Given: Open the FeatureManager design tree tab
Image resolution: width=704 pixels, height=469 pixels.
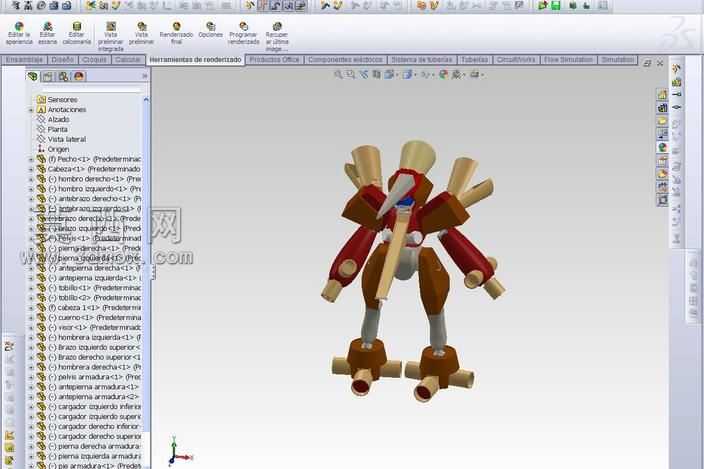Looking at the screenshot, I should click(x=33, y=76).
